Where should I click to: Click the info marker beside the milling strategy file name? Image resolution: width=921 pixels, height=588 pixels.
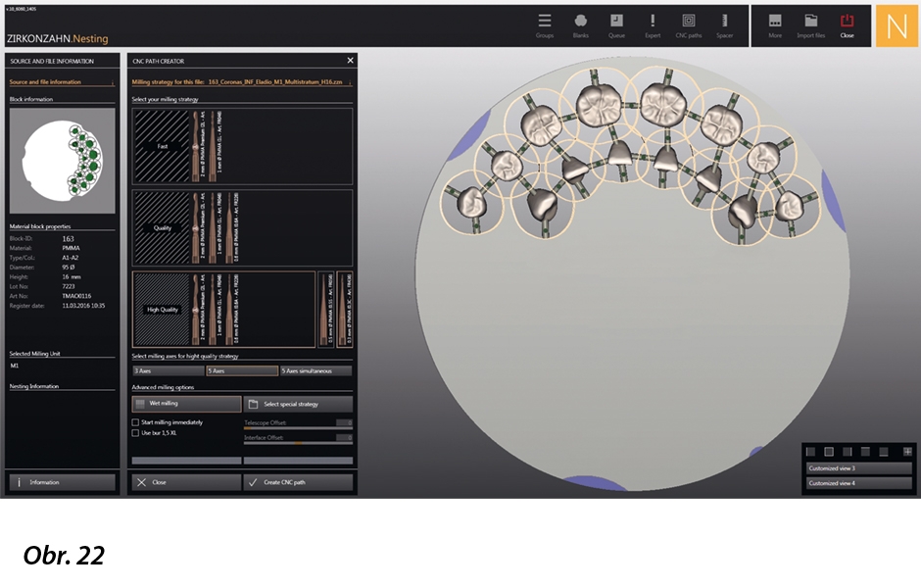(x=350, y=82)
